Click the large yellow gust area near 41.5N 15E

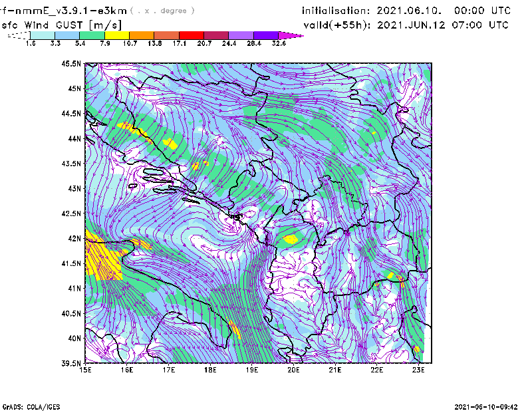click(102, 259)
